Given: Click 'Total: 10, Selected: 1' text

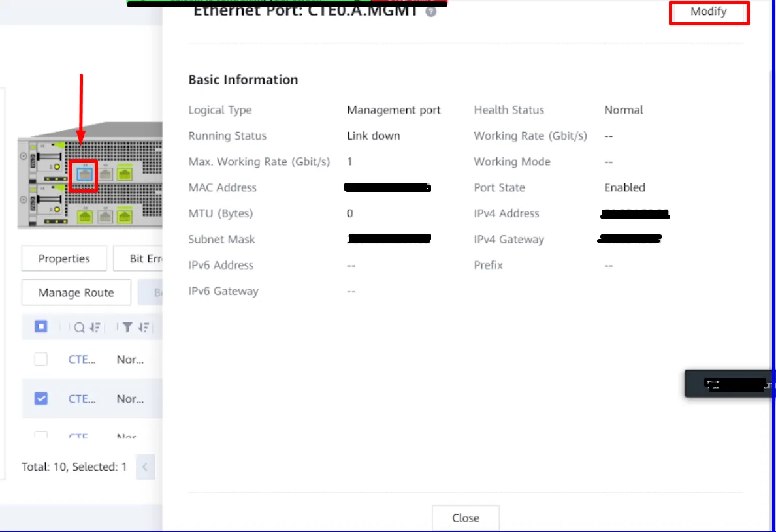Looking at the screenshot, I should (74, 467).
